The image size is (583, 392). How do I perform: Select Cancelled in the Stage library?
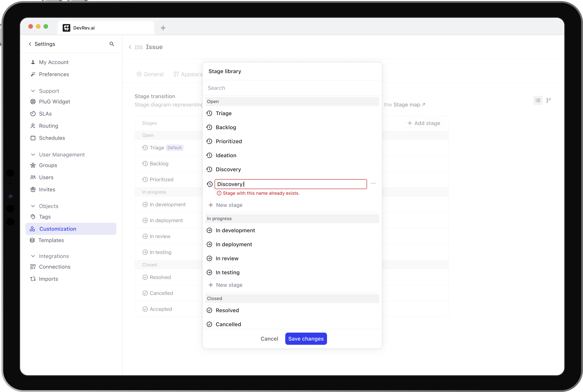pyautogui.click(x=292, y=324)
